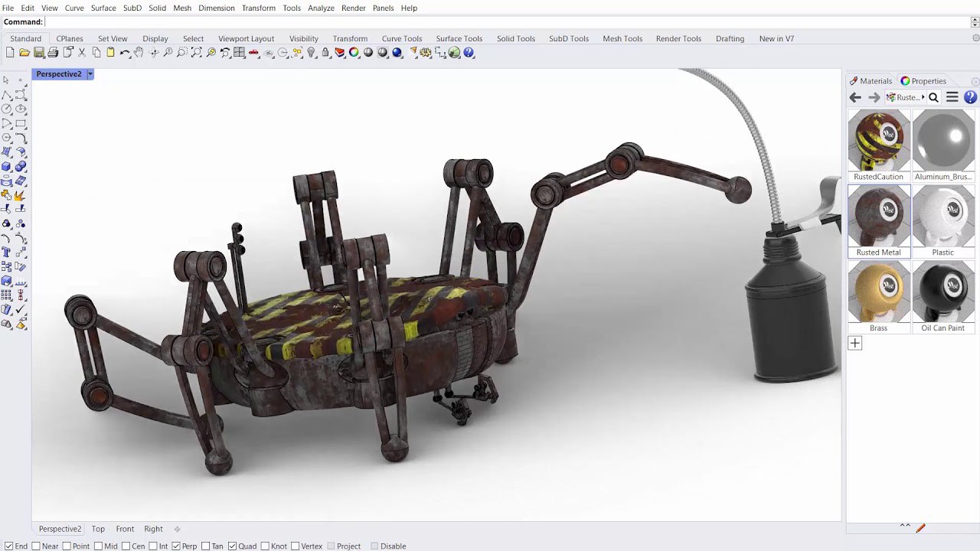
Task: Go back with the Materials left arrow
Action: pos(855,97)
